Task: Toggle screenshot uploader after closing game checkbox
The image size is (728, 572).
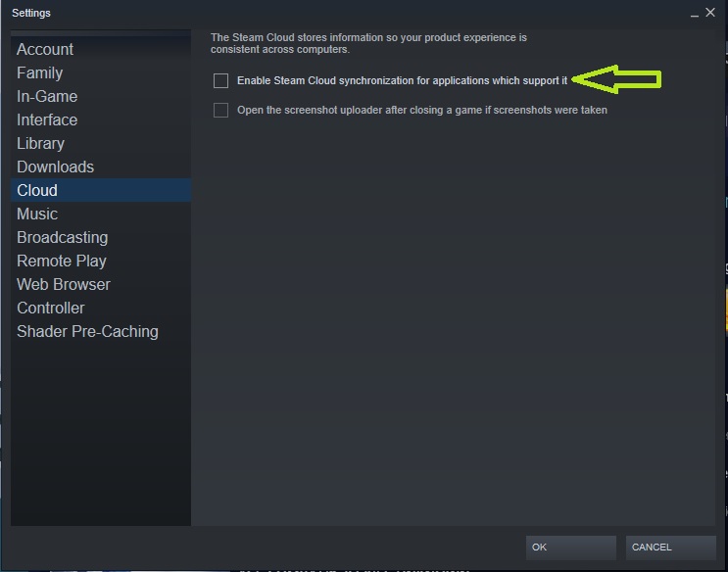Action: coord(220,111)
